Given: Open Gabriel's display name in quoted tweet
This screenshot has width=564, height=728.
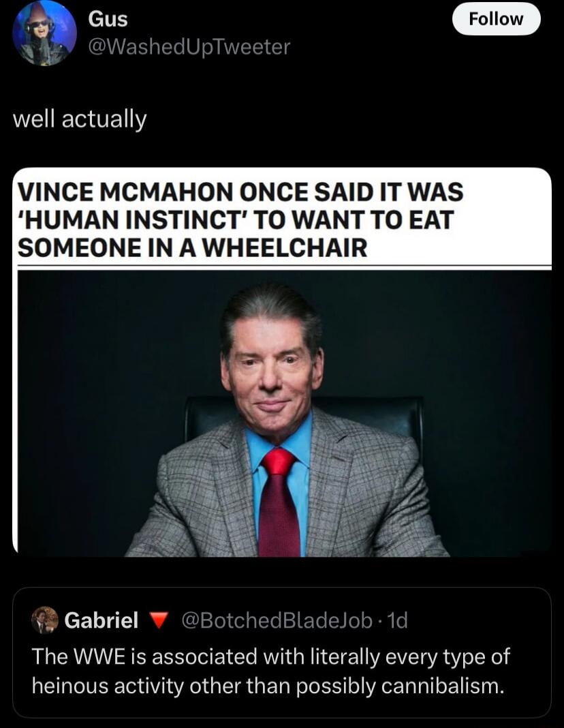Looking at the screenshot, I should [x=101, y=620].
